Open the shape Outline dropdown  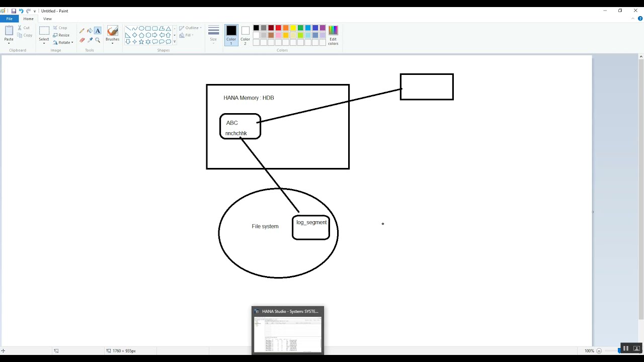coord(190,28)
